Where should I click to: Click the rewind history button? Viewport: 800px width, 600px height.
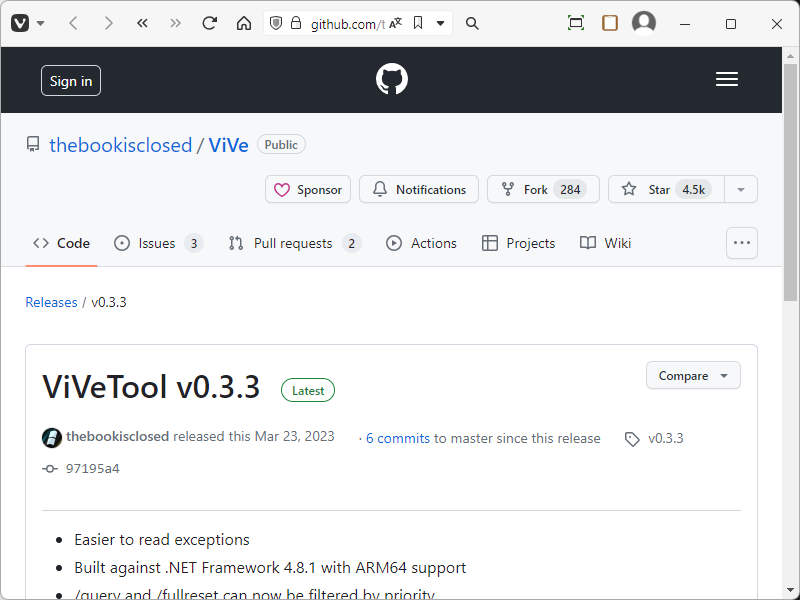click(x=142, y=23)
